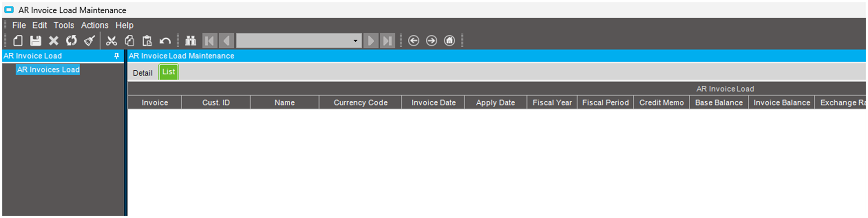This screenshot has height=218, width=868.
Task: Click the circled back arrow icon
Action: click(414, 41)
